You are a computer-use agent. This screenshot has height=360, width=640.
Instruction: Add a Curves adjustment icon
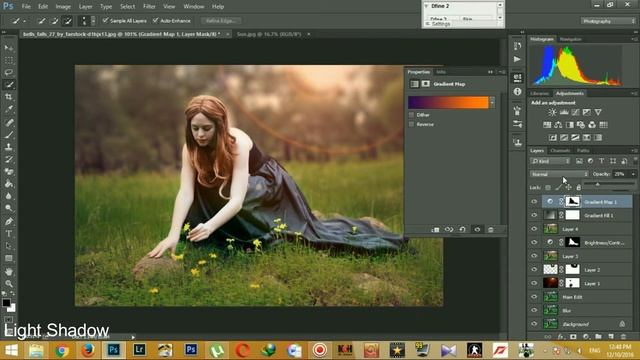click(x=576, y=112)
